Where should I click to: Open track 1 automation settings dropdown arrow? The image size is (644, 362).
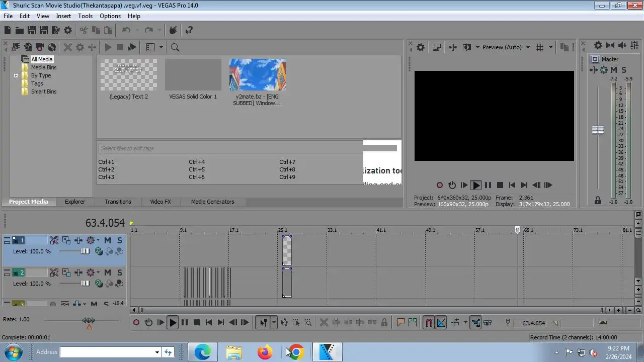coord(98,241)
